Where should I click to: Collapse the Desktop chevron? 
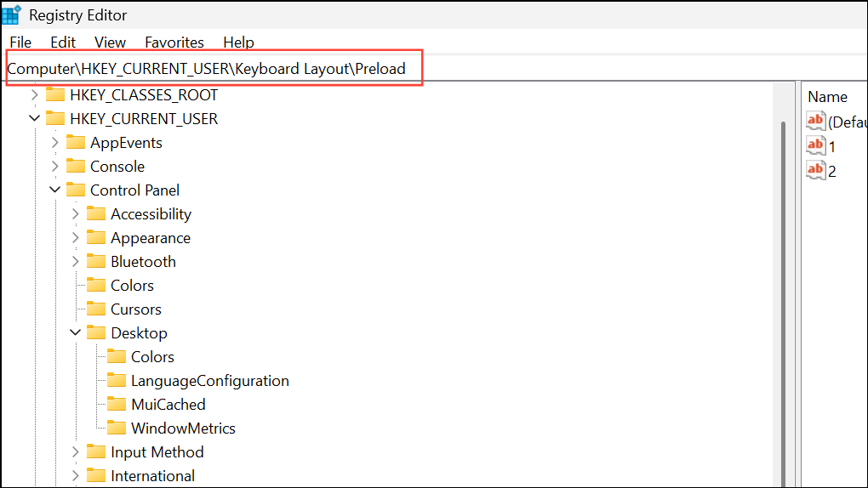(75, 332)
